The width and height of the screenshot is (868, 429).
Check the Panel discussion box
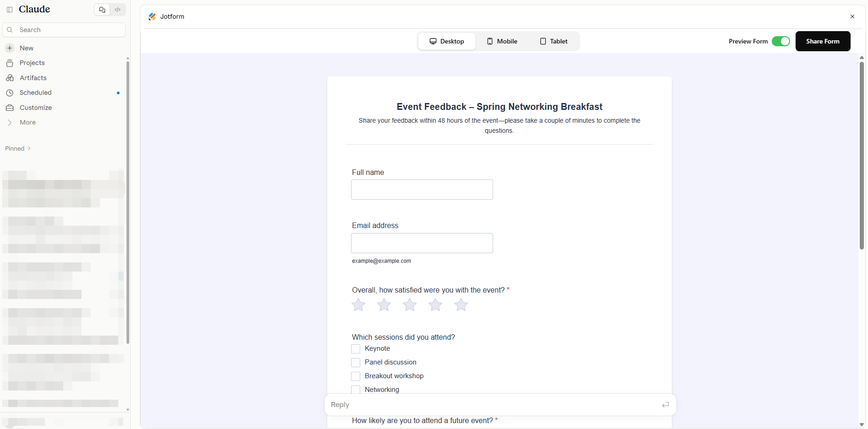click(356, 363)
